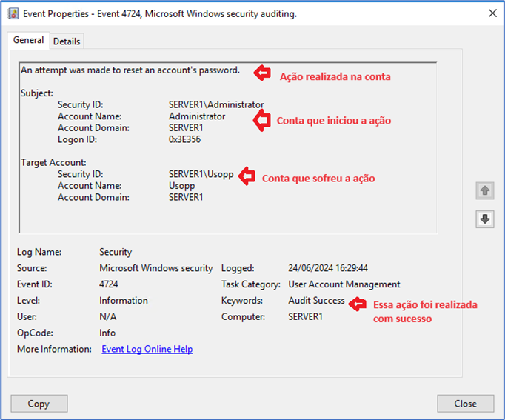The image size is (505, 420).
Task: Open the Event Log Online Help link
Action: click(147, 349)
